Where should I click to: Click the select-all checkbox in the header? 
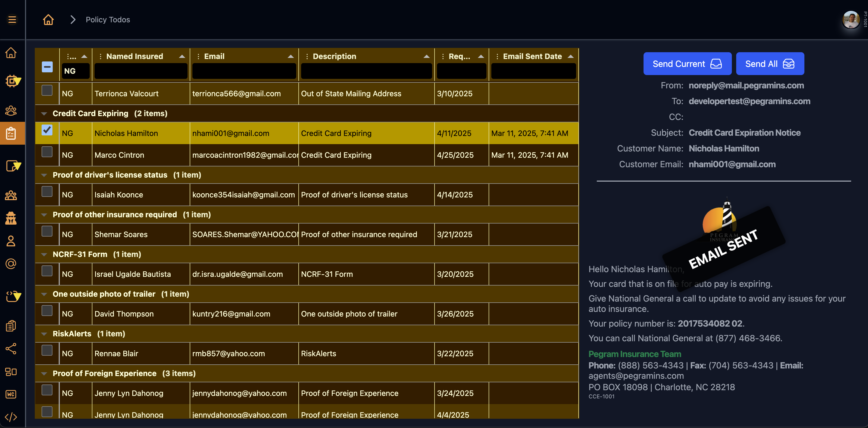coord(47,67)
